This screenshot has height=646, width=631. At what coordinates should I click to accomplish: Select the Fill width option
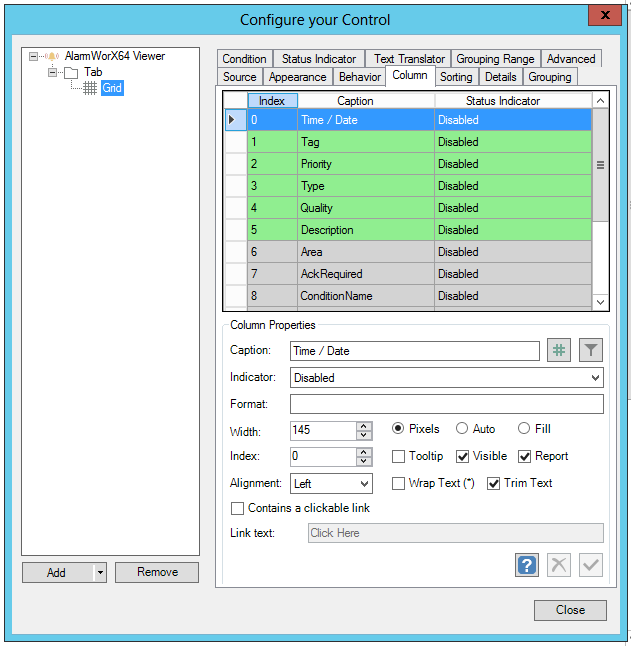[523, 428]
